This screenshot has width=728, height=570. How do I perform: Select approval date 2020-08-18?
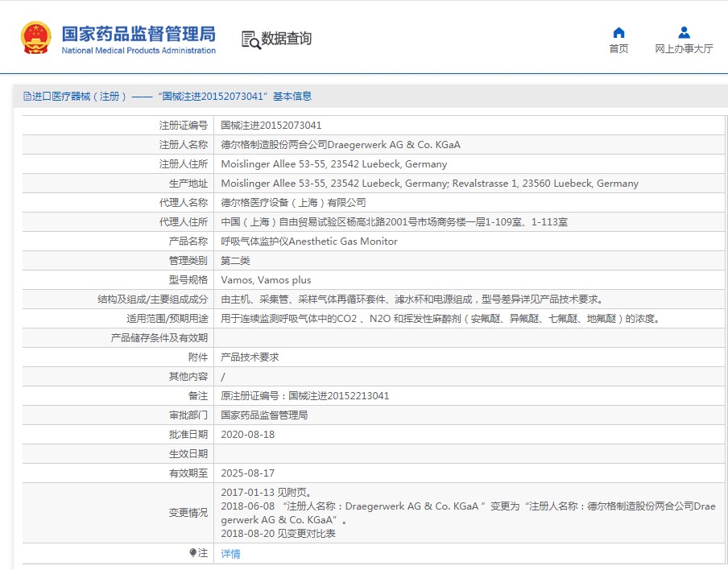coord(247,435)
